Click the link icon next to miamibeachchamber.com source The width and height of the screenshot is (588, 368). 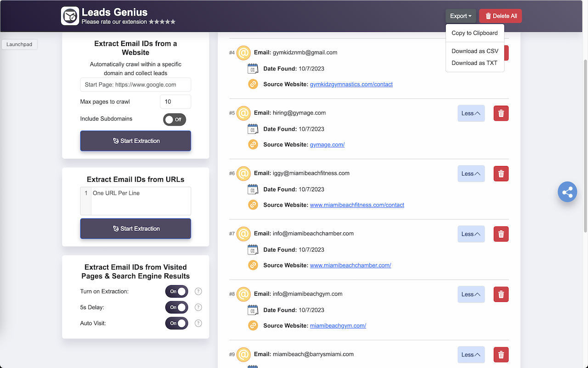click(253, 265)
